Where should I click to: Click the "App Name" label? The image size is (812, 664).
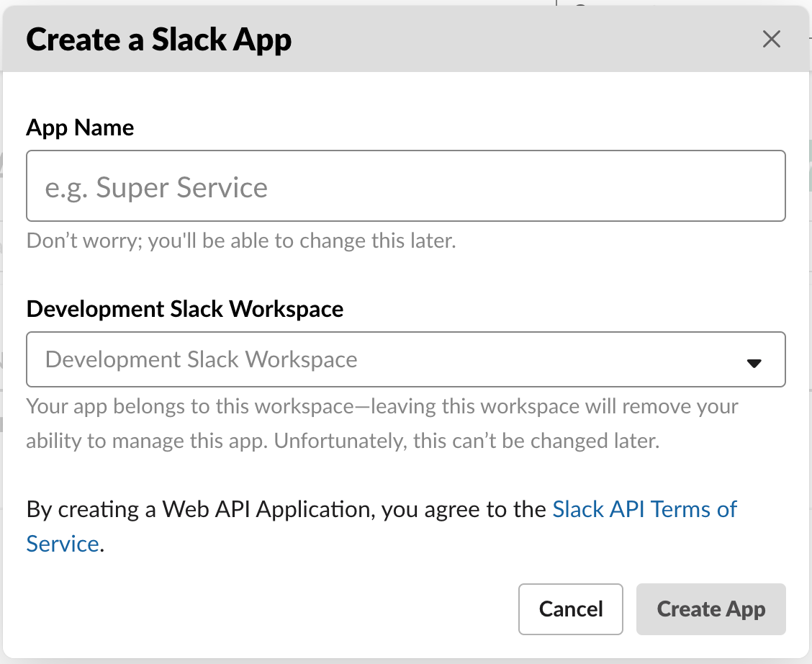[81, 127]
